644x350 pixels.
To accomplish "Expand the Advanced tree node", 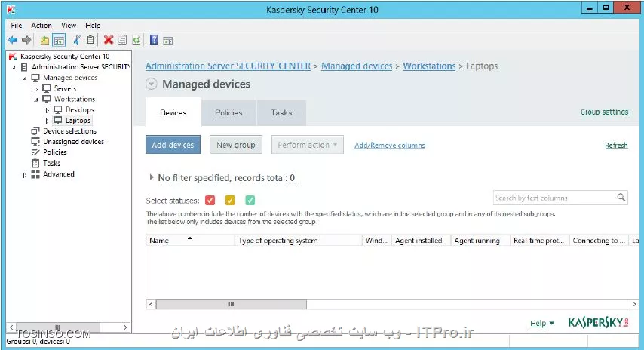I will [x=25, y=175].
